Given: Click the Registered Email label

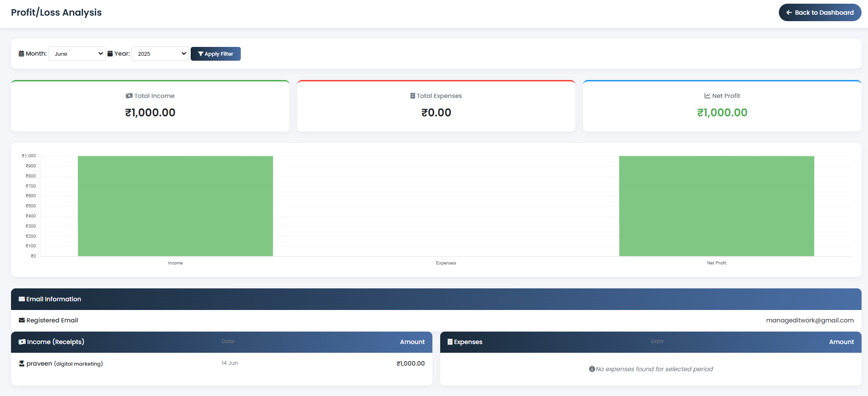Looking at the screenshot, I should coord(52,320).
